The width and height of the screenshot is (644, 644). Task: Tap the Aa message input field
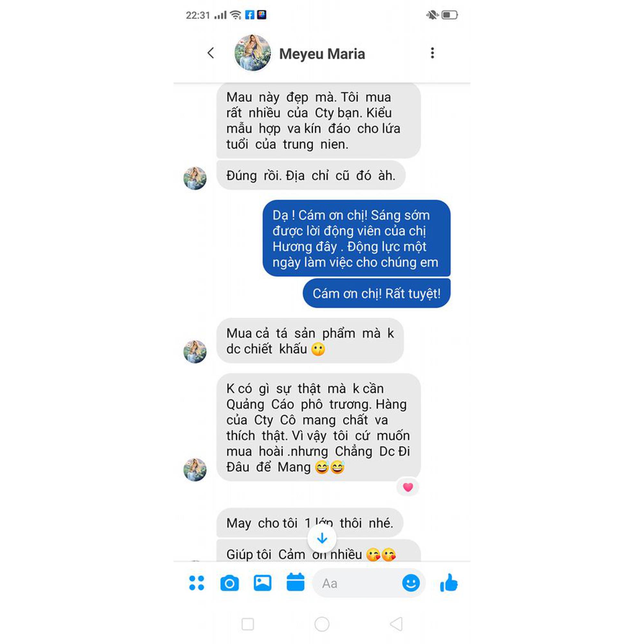click(x=357, y=583)
